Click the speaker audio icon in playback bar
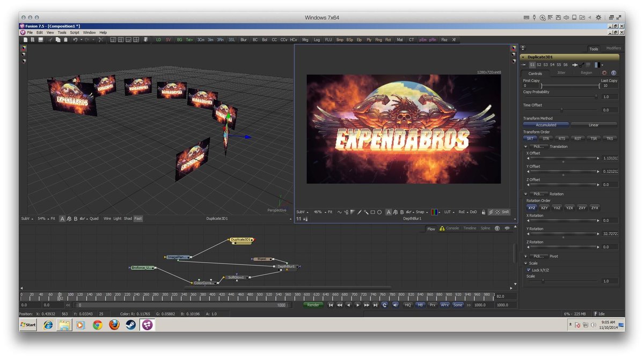This screenshot has height=358, width=644. coord(395,305)
